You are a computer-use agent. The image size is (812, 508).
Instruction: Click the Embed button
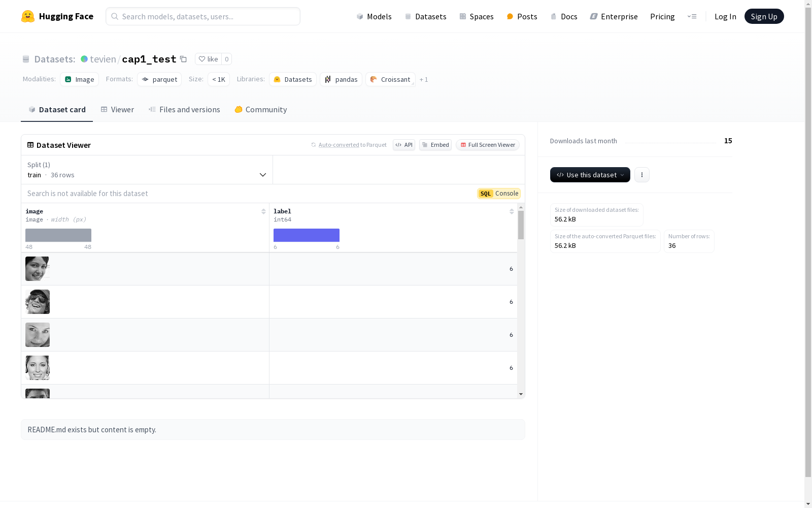pos(435,145)
